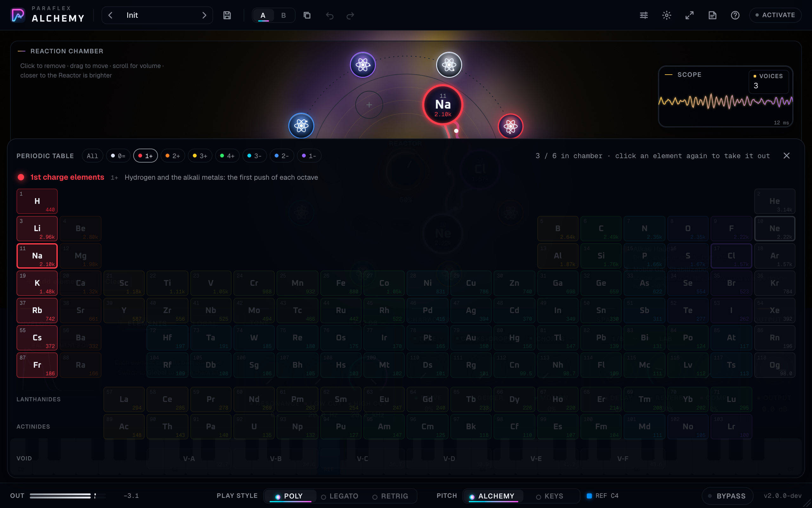Click the redo arrow
The width and height of the screenshot is (812, 508).
[350, 16]
